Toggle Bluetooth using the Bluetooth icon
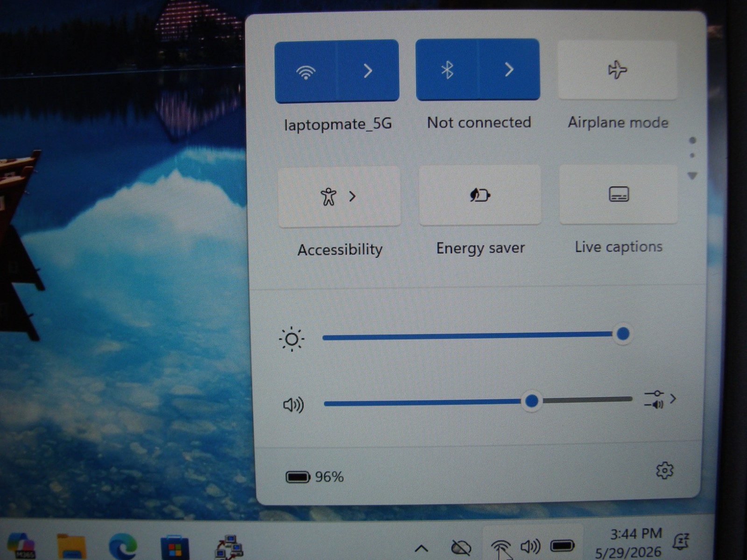The image size is (747, 560). (x=447, y=70)
